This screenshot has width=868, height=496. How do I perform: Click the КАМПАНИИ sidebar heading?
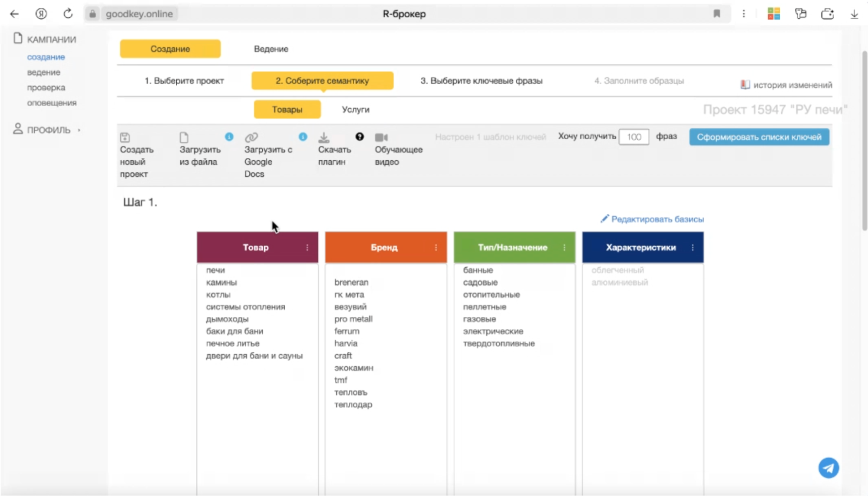51,39
